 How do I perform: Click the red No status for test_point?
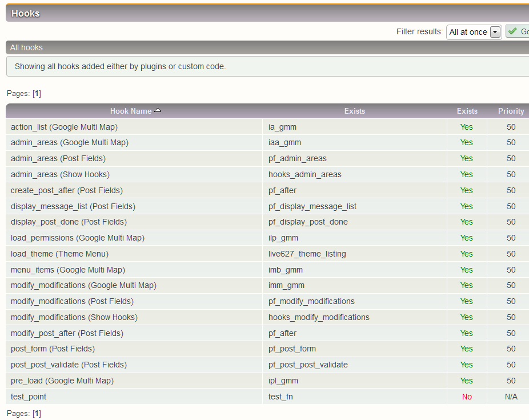[x=467, y=397]
